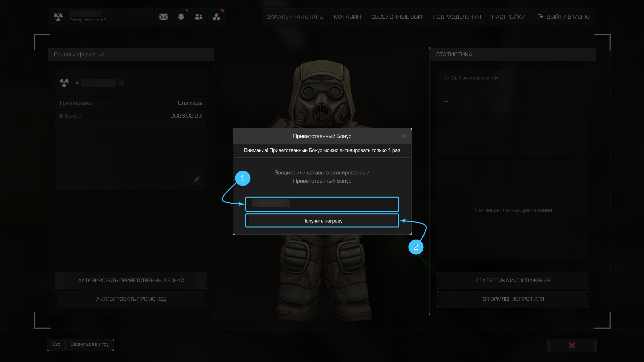Image resolution: width=644 pixels, height=362 pixels.
Task: Open the mail envelope icon
Action: (163, 17)
